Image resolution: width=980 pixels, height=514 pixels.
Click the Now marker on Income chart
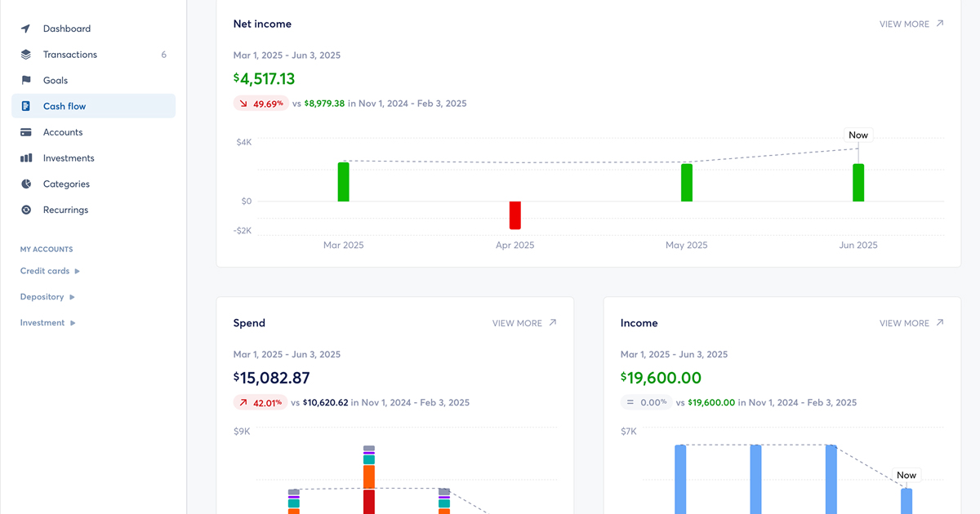pos(906,475)
